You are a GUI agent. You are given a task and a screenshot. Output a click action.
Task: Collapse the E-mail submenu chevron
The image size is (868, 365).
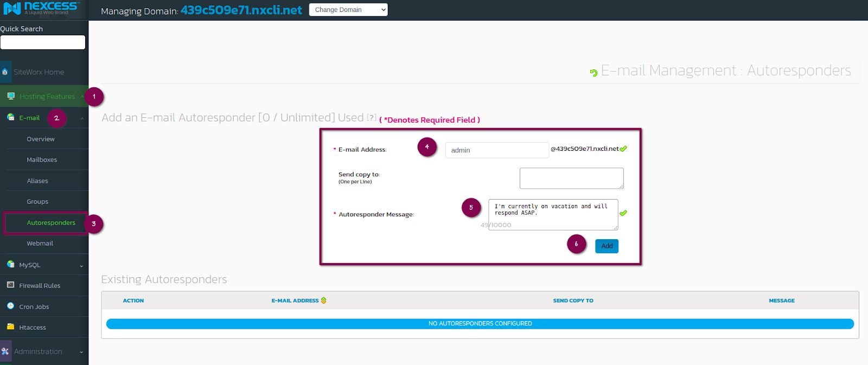[82, 118]
